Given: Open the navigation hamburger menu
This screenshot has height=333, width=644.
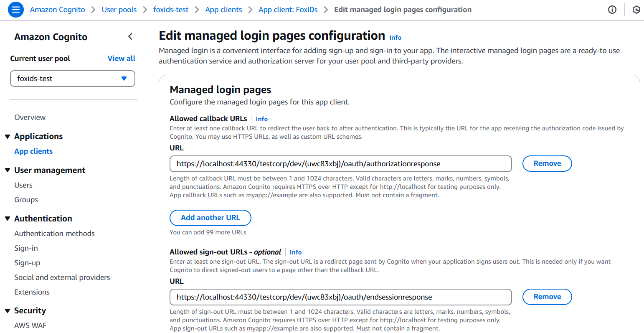Looking at the screenshot, I should pyautogui.click(x=15, y=9).
